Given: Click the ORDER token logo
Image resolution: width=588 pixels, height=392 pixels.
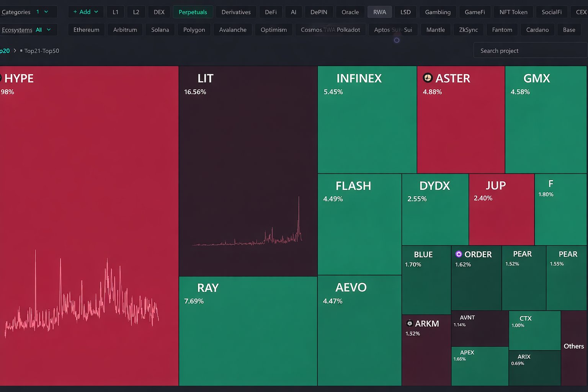Looking at the screenshot, I should 459,254.
